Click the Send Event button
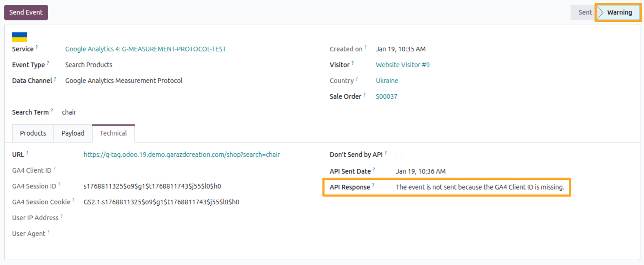Screen dimensions: 644x265 [x=26, y=12]
